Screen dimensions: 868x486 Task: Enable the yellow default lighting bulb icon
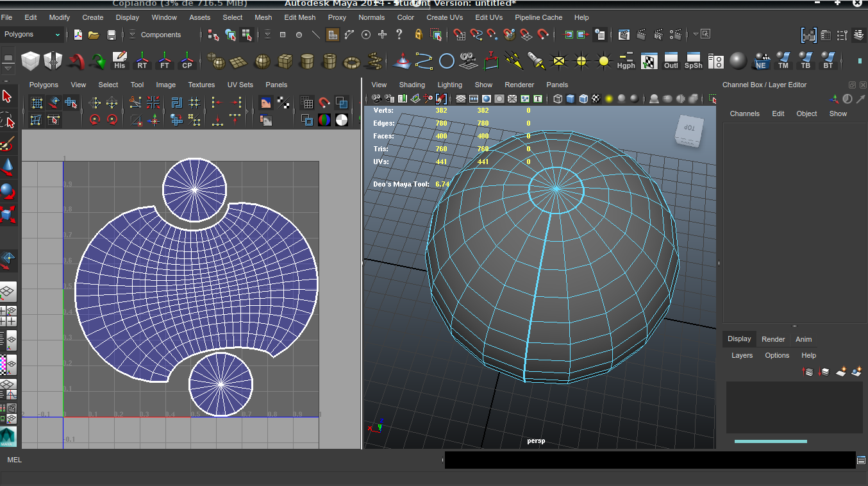(x=604, y=61)
